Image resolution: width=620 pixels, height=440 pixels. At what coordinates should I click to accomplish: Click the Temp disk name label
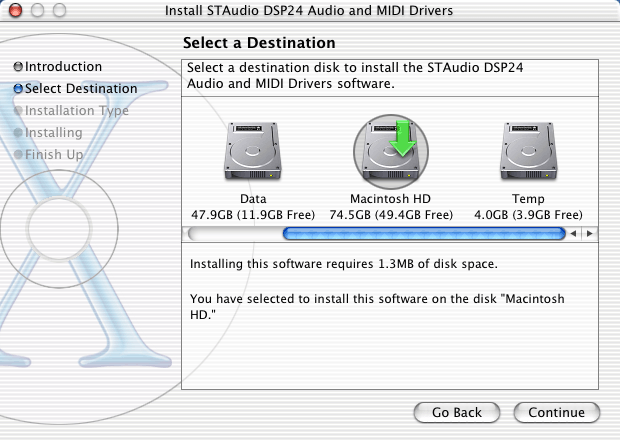[x=528, y=198]
